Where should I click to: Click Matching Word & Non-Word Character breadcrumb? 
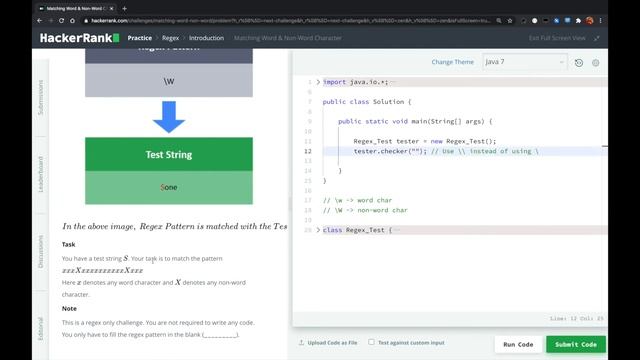coord(288,38)
